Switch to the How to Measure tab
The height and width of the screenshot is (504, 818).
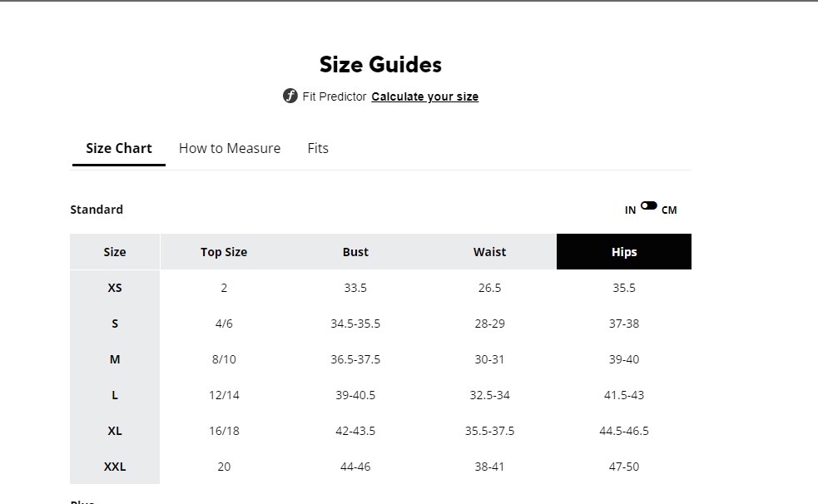click(230, 148)
